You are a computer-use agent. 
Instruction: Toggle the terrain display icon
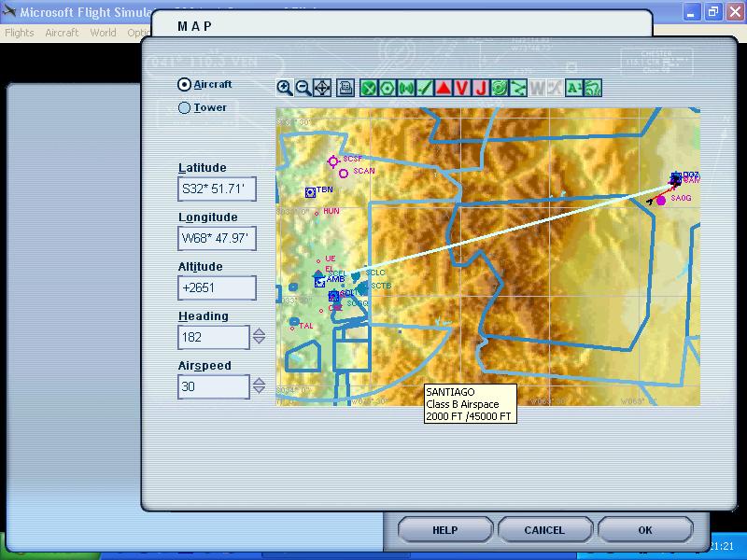(592, 88)
